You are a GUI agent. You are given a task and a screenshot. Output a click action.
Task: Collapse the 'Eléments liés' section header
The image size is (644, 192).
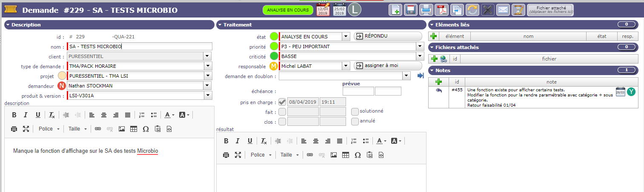[x=432, y=25]
